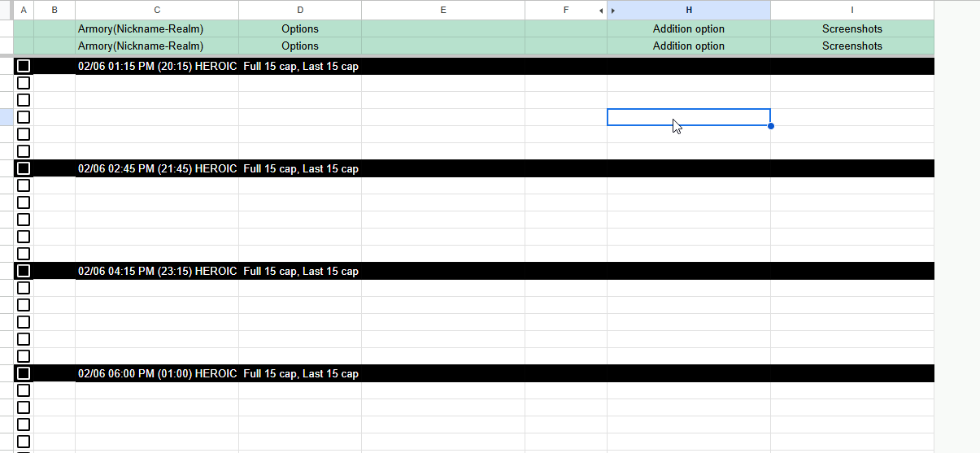Check the first checkbox below the 06:00 PM row

24,390
